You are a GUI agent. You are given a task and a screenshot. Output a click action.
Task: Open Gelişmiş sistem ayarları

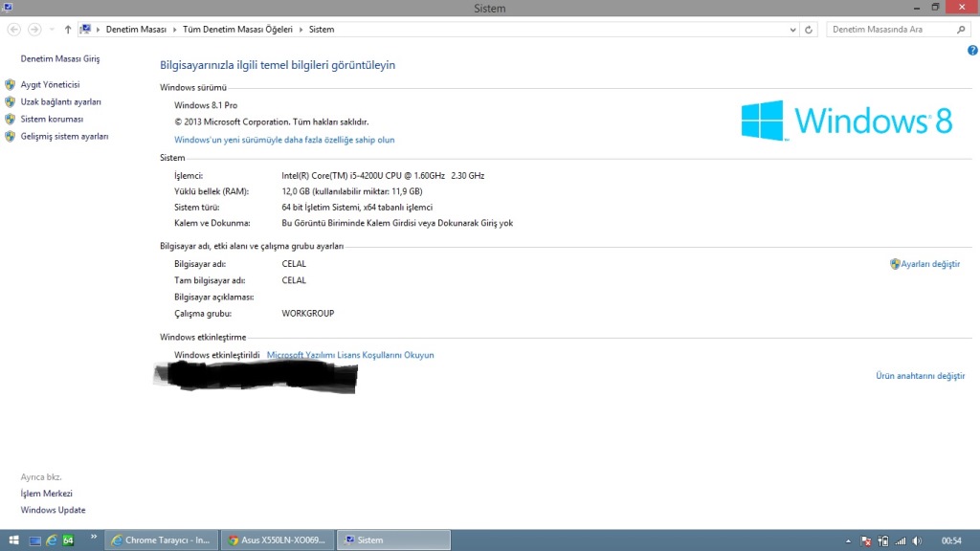tap(64, 136)
